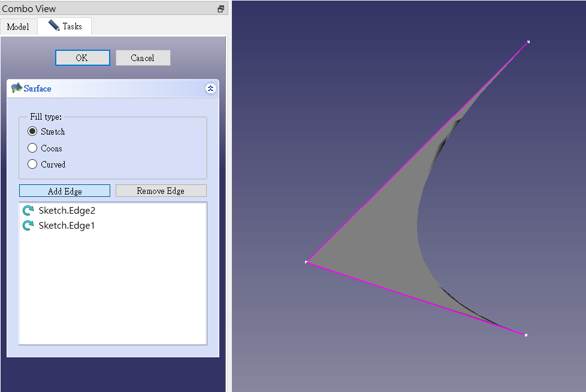Collapse the Surface task panel

click(210, 89)
